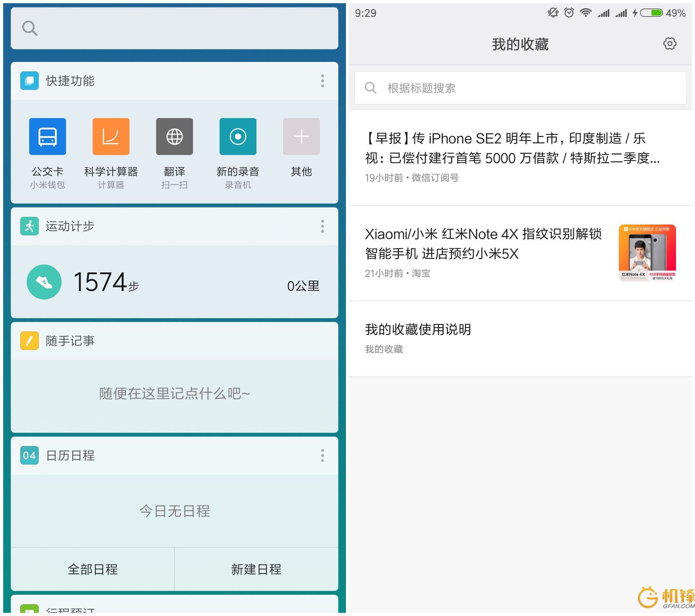Screen dimensions: 695x616
Task: Tap the 随便在这里记点什么吧 note area
Action: (174, 393)
